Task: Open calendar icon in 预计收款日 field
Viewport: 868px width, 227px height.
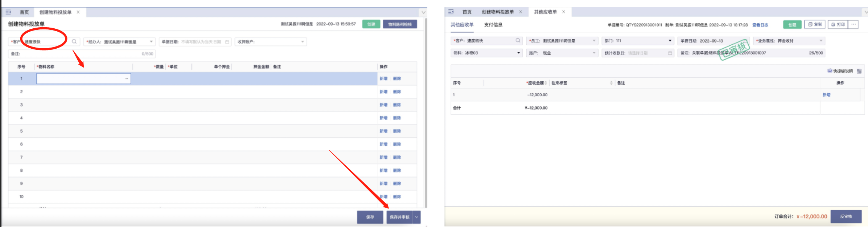Action: [670, 53]
